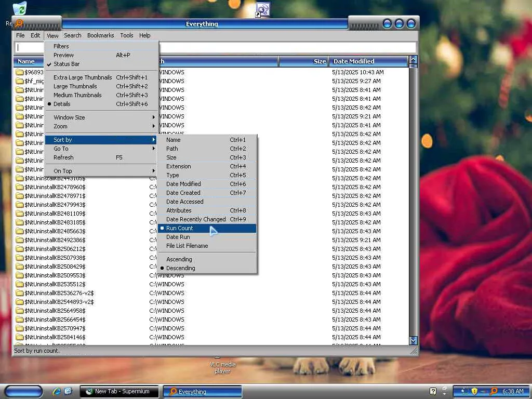Image resolution: width=532 pixels, height=399 pixels.
Task: Choose Run Count sort option
Action: (x=207, y=228)
